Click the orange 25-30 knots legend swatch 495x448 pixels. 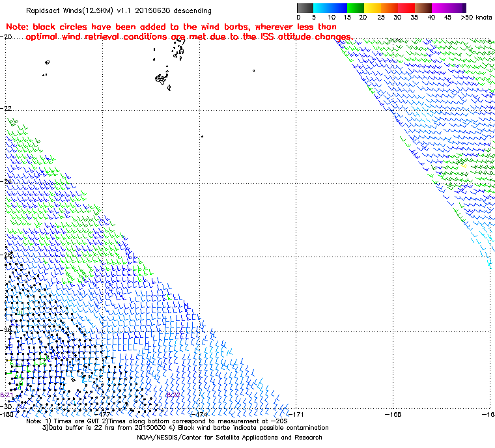coord(389,8)
